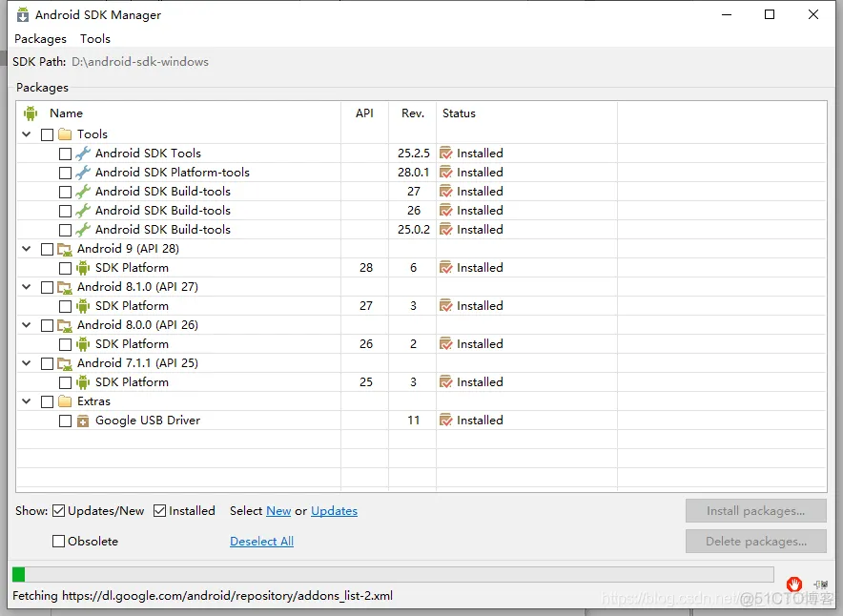Viewport: 843px width, 616px height.
Task: Click the revision value 25.2.5
Action: point(414,154)
